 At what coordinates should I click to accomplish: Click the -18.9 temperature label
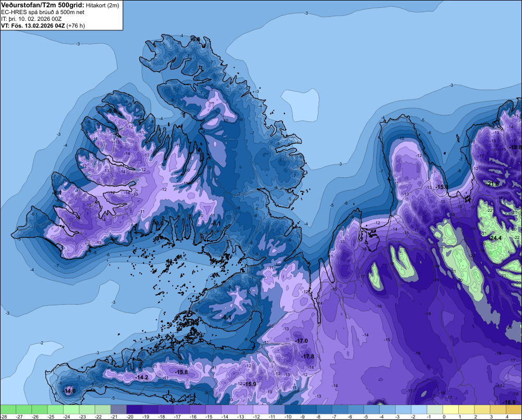point(509,402)
